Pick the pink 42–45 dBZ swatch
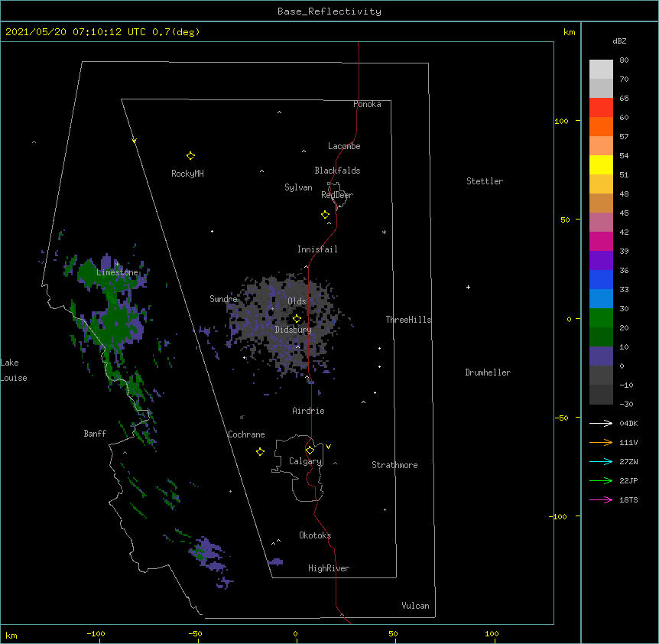This screenshot has height=644, width=659. click(601, 223)
